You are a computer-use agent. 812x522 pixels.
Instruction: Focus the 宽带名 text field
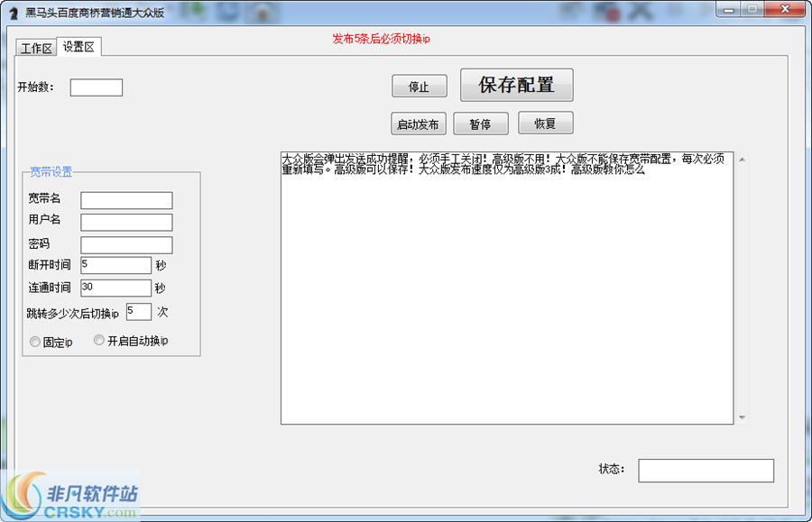[x=126, y=200]
